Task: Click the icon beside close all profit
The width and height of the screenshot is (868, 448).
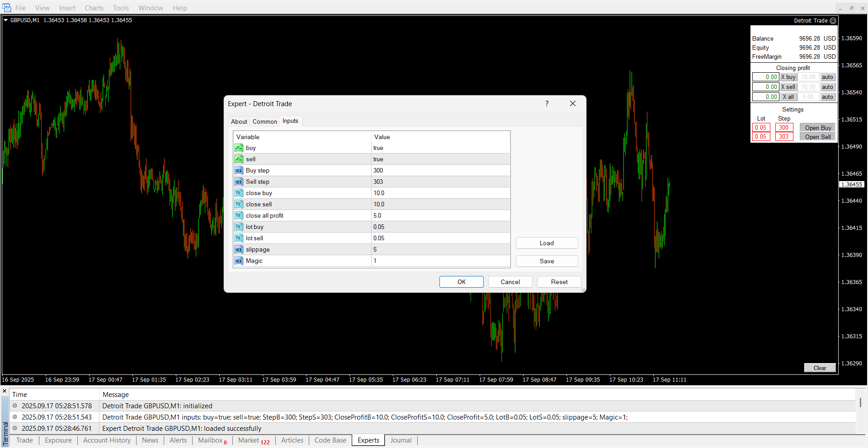Action: pyautogui.click(x=239, y=216)
